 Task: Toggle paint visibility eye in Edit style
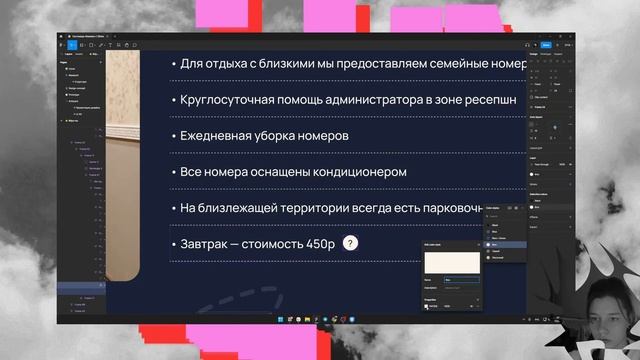[471, 306]
